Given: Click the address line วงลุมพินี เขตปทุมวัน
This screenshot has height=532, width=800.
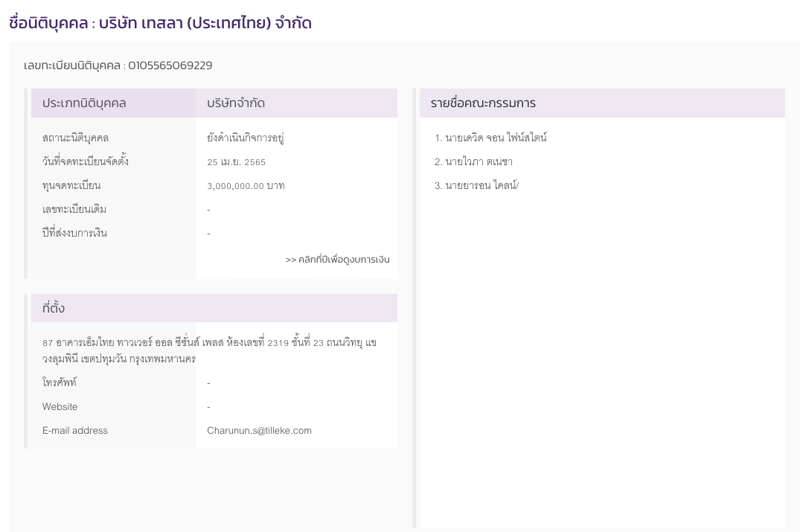Looking at the screenshot, I should 119,359.
